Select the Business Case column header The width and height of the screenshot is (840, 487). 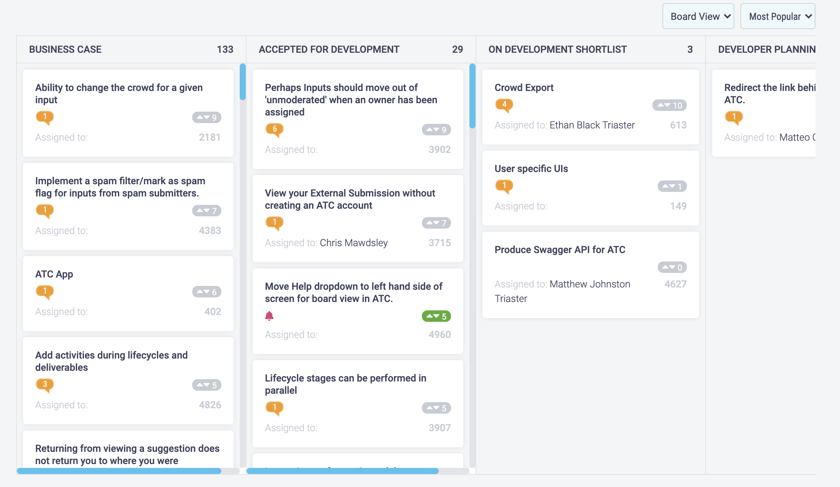point(65,49)
